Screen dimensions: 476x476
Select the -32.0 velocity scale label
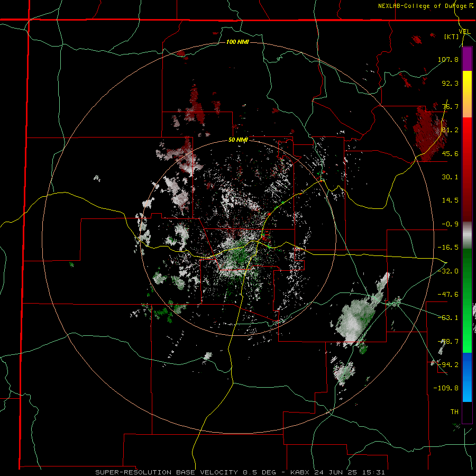click(448, 271)
